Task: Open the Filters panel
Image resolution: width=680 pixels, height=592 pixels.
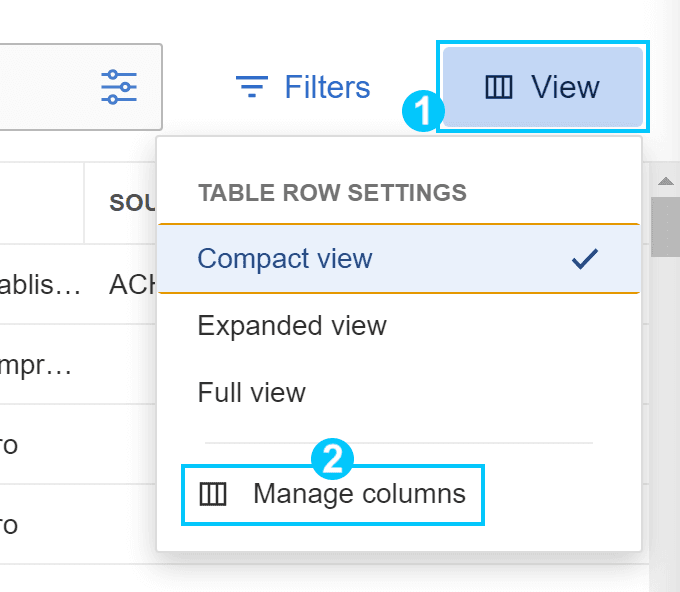Action: 303,87
